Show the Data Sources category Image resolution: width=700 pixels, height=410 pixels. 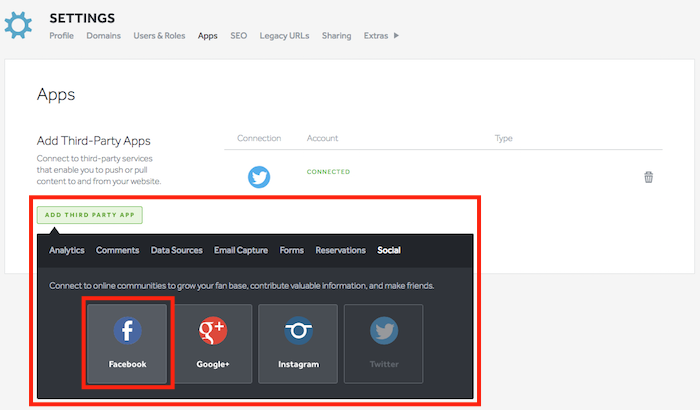[x=176, y=250]
